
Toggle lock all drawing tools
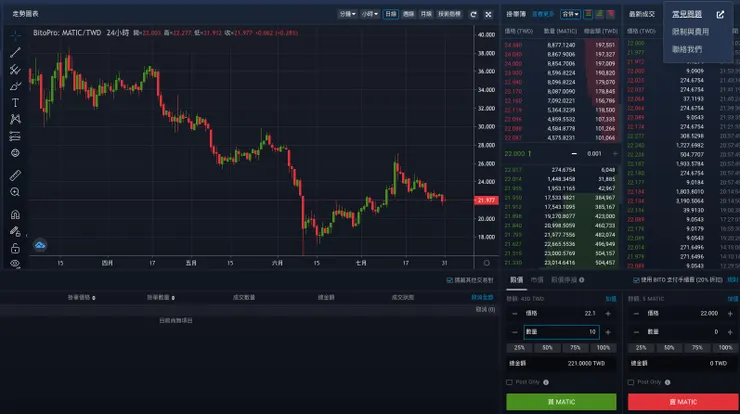(x=15, y=248)
